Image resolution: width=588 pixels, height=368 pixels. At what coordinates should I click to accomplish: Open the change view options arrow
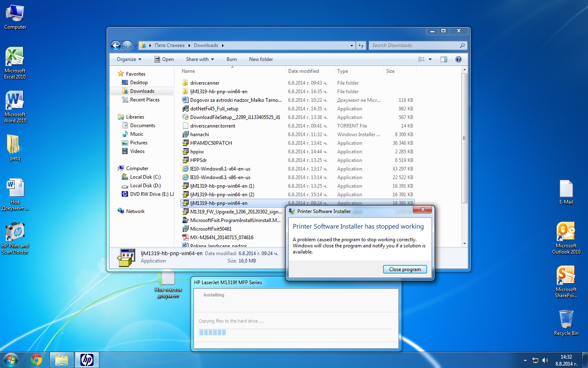430,59
